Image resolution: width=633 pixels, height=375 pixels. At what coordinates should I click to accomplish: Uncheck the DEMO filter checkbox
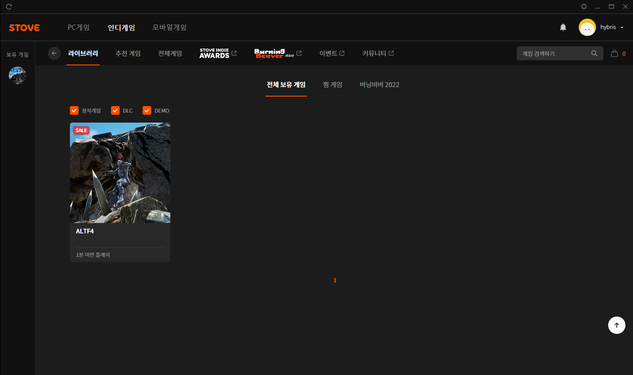(147, 110)
